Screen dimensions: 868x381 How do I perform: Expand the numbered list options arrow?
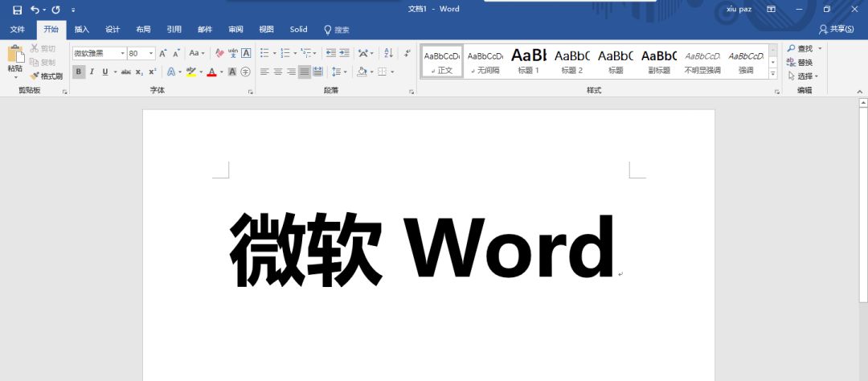click(295, 54)
